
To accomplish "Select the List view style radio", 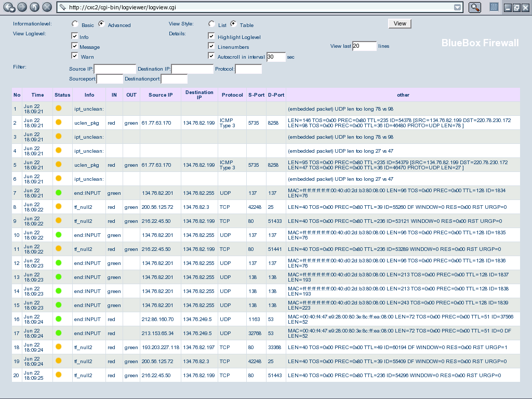I will (211, 24).
